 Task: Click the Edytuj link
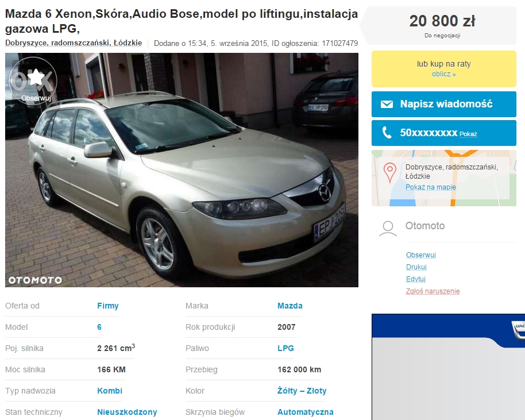415,279
